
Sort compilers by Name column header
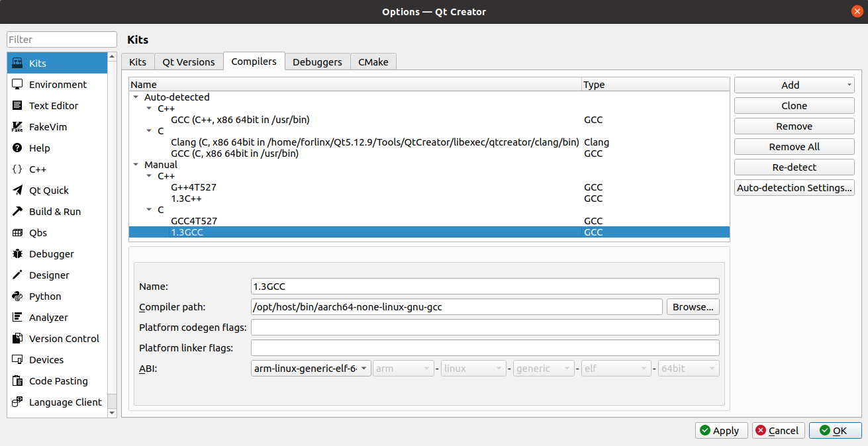click(355, 85)
